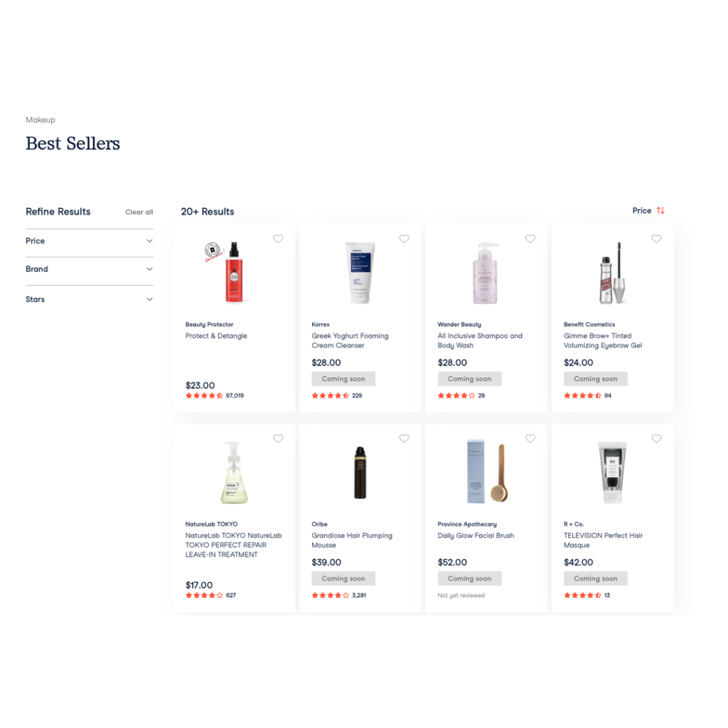
Task: Click Clear all filters link
Action: 139,212
